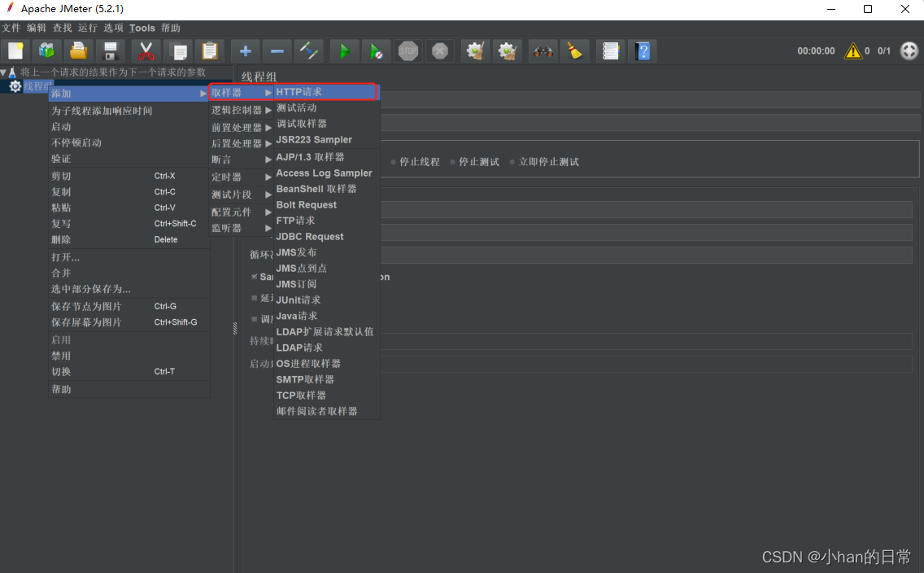
Task: Expand the 取样器 submenu
Action: coord(241,93)
